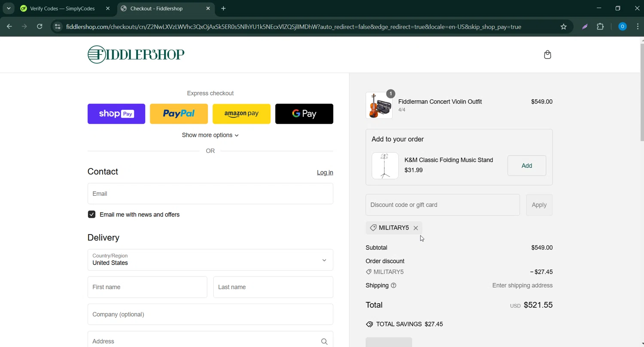Open the shopping cart bag icon
Screen dimensions: 644x347
[x=547, y=55]
